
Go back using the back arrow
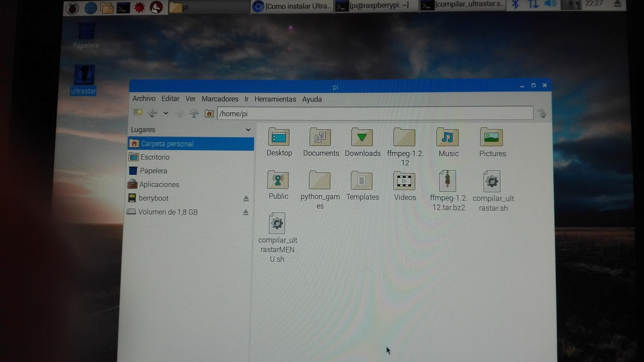click(153, 113)
